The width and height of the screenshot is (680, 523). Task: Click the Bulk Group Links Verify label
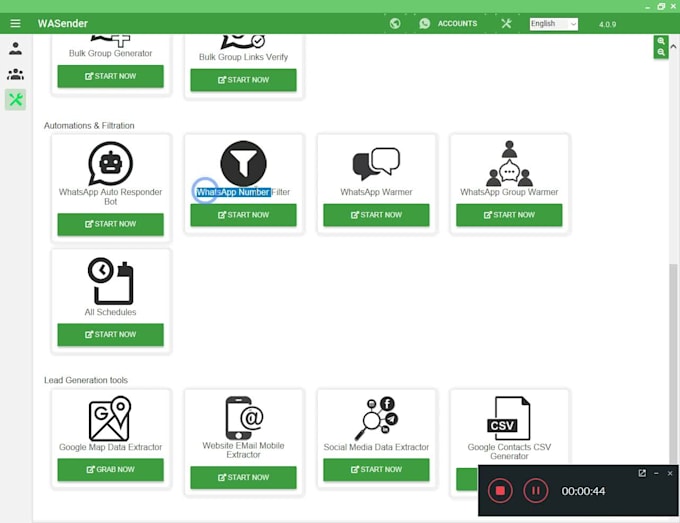tap(243, 57)
